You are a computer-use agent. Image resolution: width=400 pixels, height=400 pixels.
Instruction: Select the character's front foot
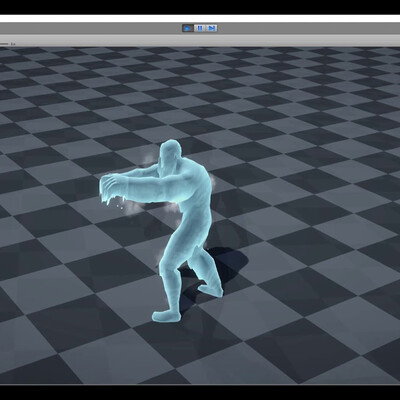166,316
